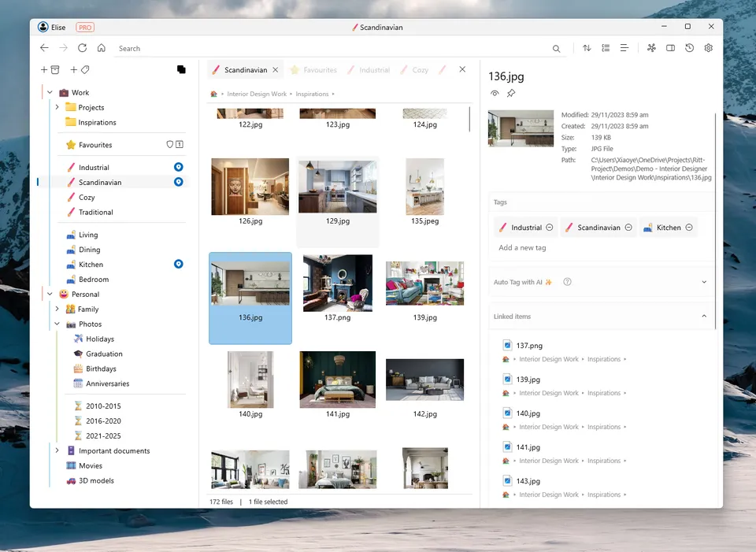Open linked item 139.jpg
The image size is (756, 552).
(x=528, y=380)
